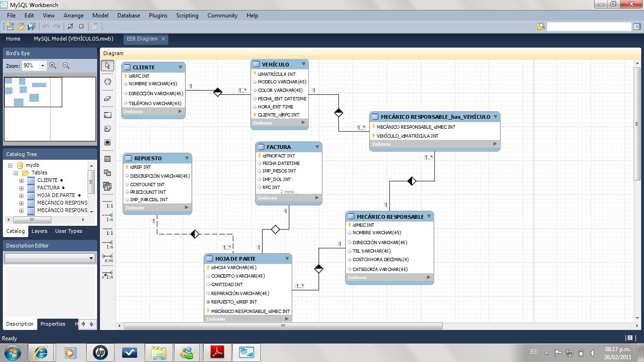Select the eraser tool
The width and height of the screenshot is (644, 362).
pyautogui.click(x=107, y=98)
